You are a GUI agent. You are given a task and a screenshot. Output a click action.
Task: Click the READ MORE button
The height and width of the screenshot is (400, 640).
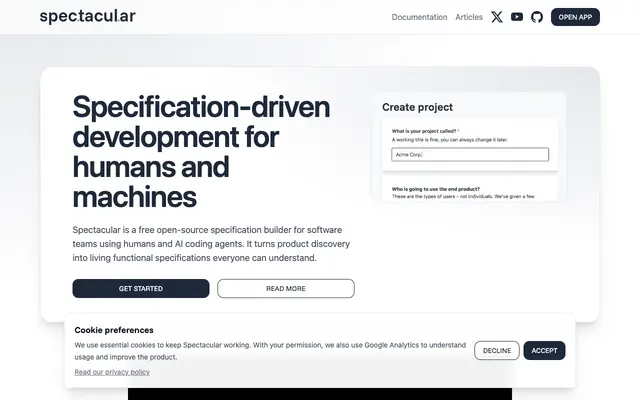tap(286, 289)
